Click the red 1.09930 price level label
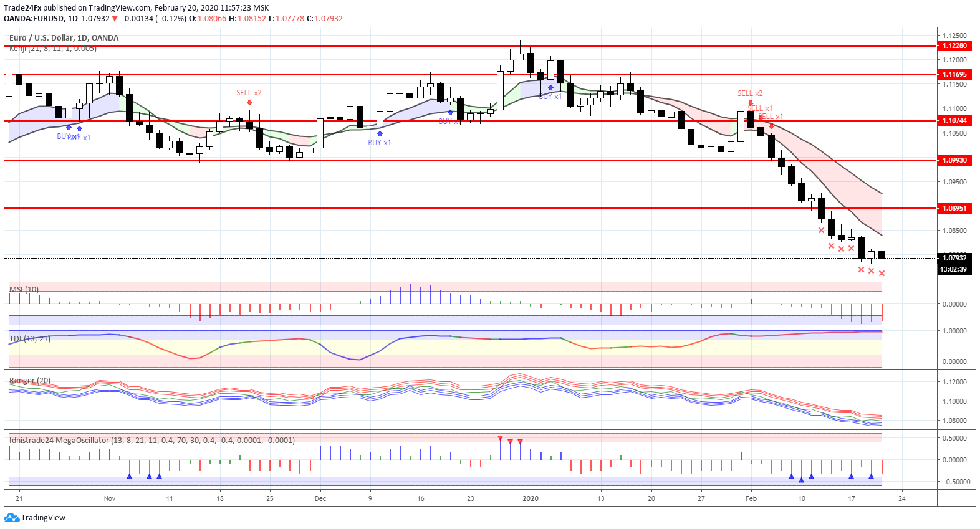This screenshot has width=980, height=529. point(954,160)
